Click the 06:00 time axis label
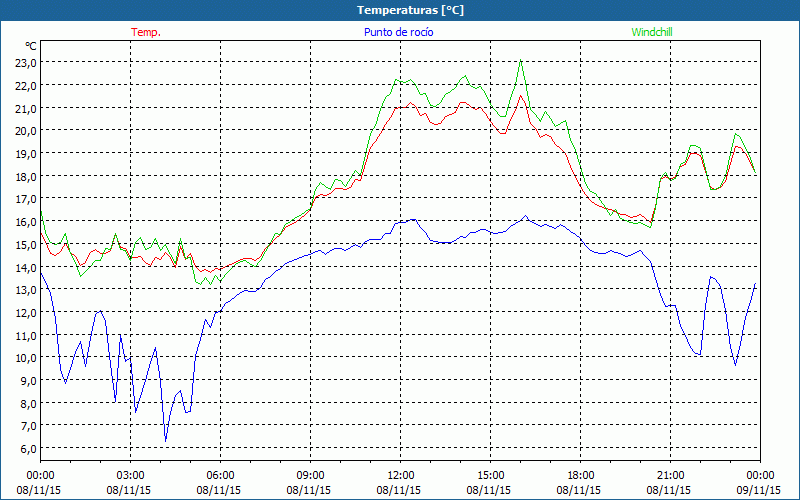Viewport: 800px width, 500px height. tap(220, 476)
